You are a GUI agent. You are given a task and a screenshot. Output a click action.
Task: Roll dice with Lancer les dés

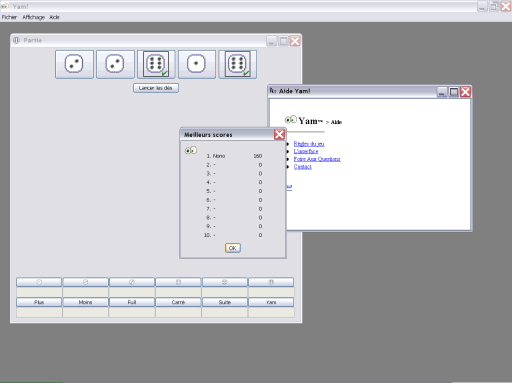coord(156,88)
